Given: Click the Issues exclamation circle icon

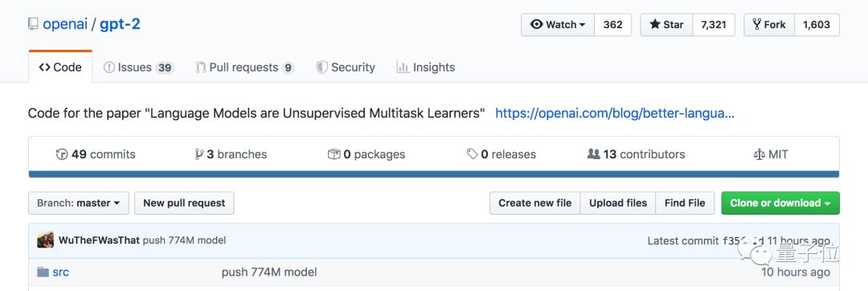Looking at the screenshot, I should pos(109,68).
